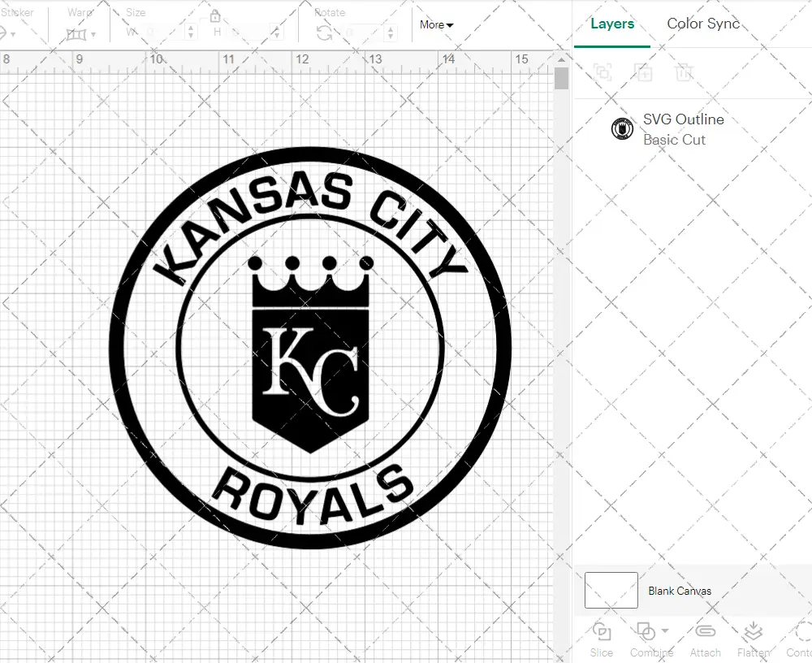Screen dimensions: 812x663
Task: Select the Kansas City Royals logo on canvas
Action: coord(310,347)
